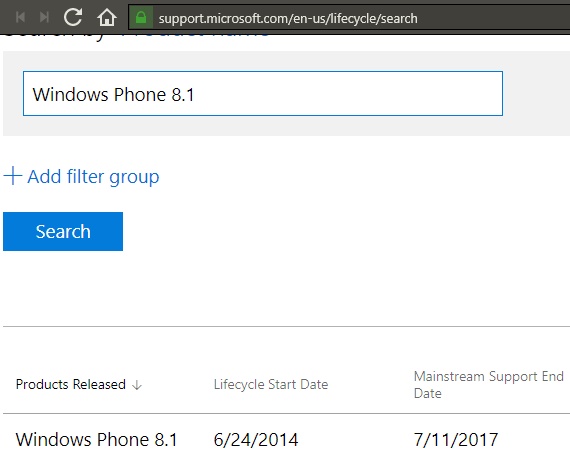Image resolution: width=570 pixels, height=460 pixels.
Task: Go to the home page icon
Action: click(107, 17)
